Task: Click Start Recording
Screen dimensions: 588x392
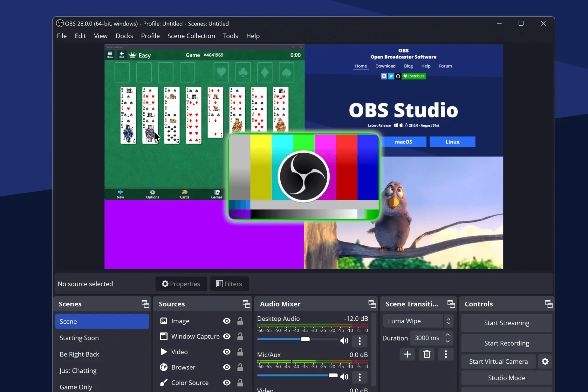Action: click(x=507, y=343)
